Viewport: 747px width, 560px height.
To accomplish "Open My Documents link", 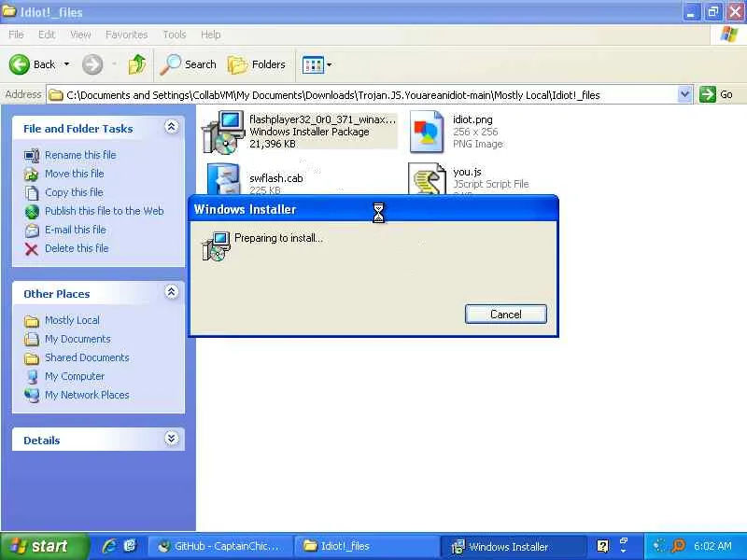I will pyautogui.click(x=78, y=339).
